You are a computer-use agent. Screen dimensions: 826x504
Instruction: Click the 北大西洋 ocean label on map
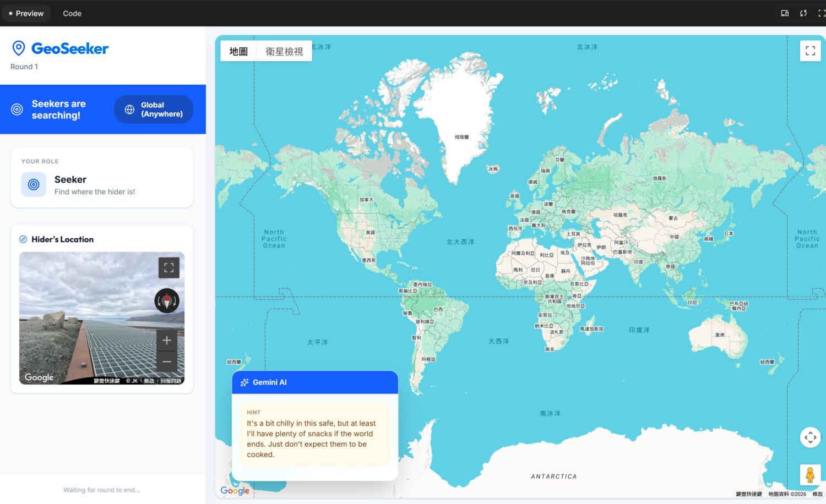click(x=460, y=242)
